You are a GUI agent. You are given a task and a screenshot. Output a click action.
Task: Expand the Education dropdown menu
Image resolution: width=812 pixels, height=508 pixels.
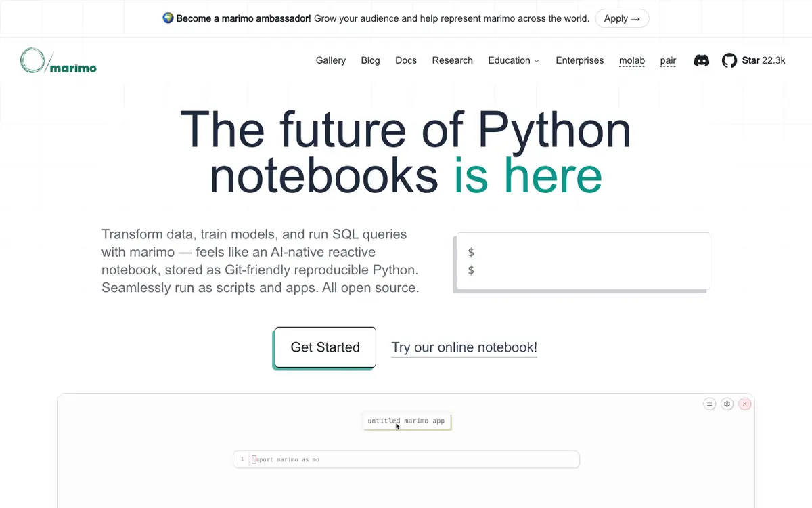[514, 60]
